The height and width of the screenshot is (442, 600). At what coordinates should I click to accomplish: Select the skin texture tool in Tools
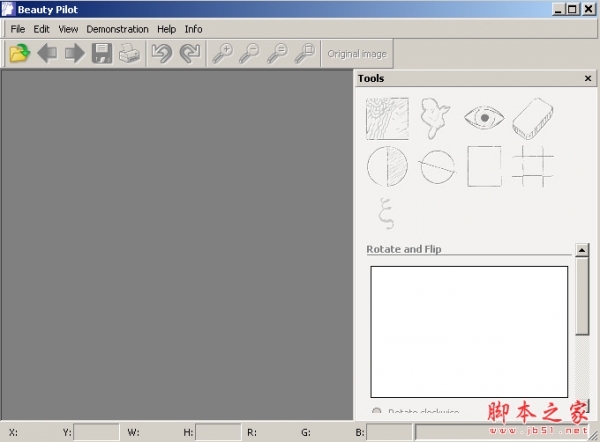click(x=387, y=119)
